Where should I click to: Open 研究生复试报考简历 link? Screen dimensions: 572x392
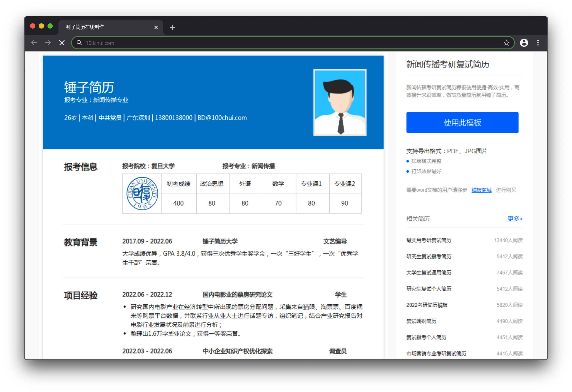(429, 257)
